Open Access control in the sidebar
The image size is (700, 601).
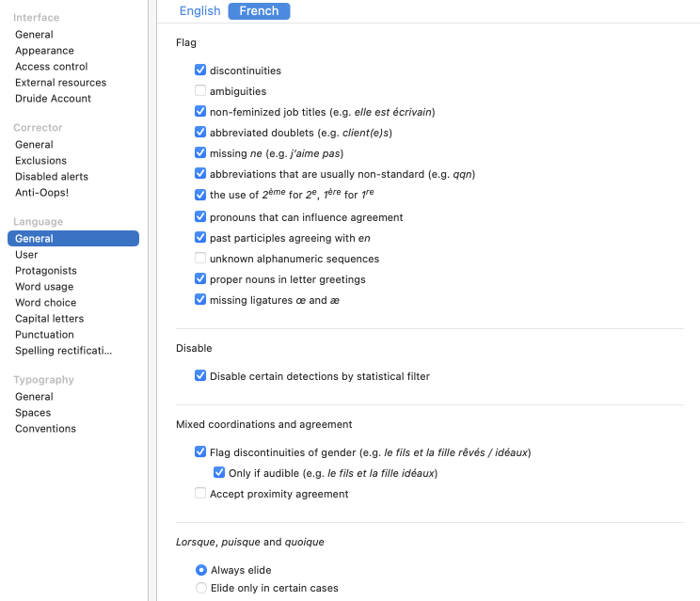click(52, 67)
